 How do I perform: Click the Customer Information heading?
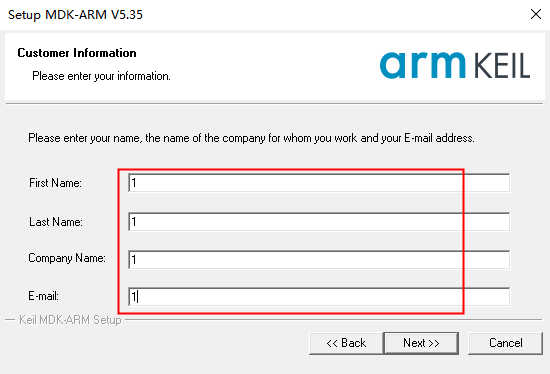pos(77,53)
